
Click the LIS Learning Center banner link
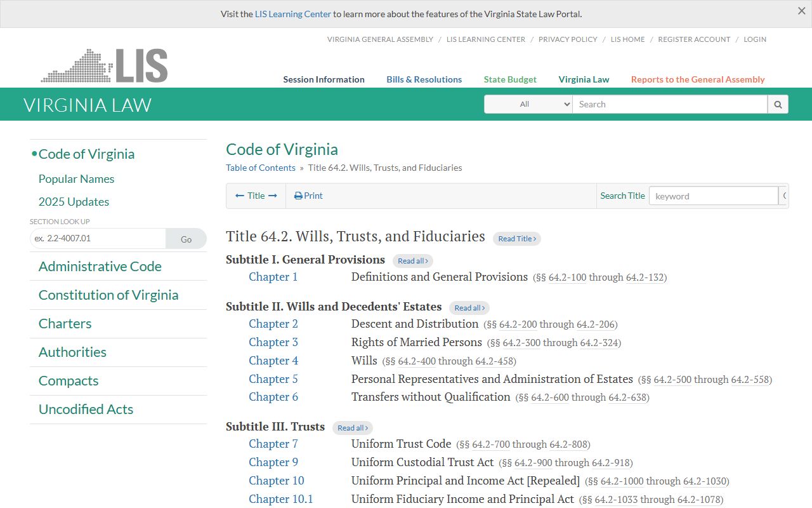[x=293, y=14]
